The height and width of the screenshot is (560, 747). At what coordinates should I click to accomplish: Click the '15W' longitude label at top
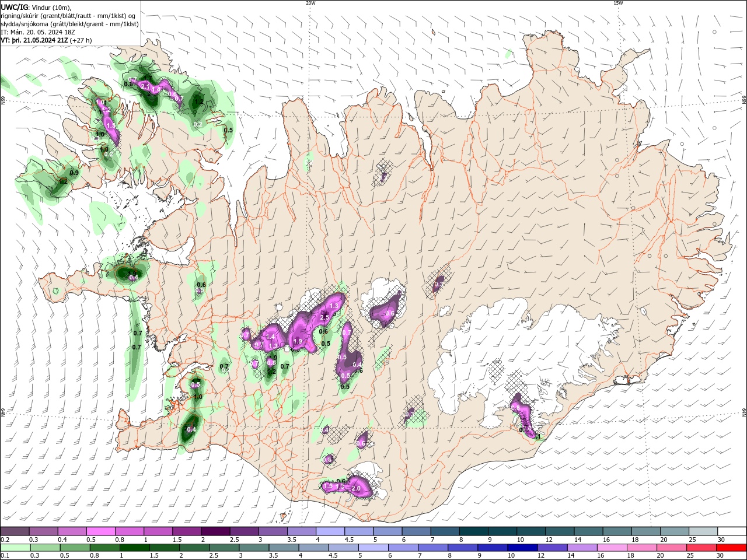(618, 3)
